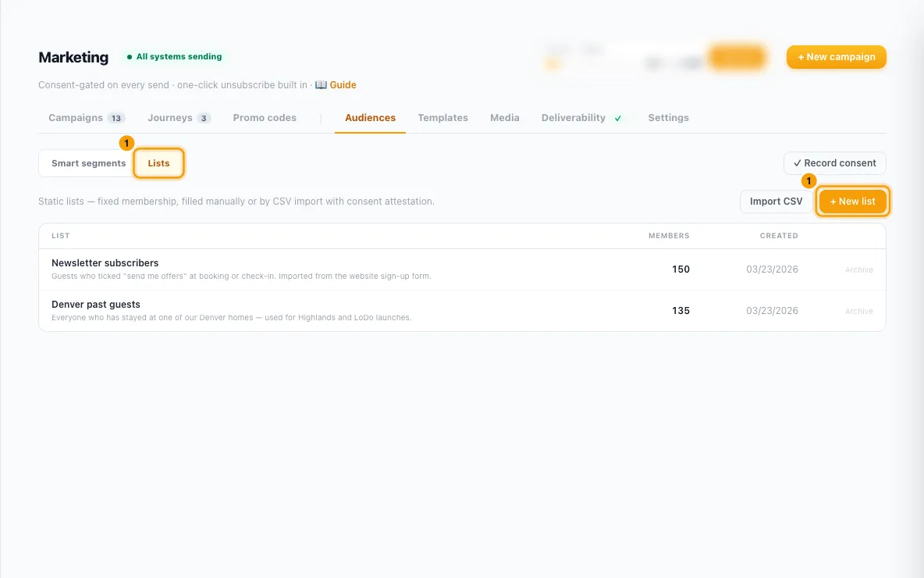Click the 135 members count
The width and height of the screenshot is (924, 578).
click(x=681, y=311)
